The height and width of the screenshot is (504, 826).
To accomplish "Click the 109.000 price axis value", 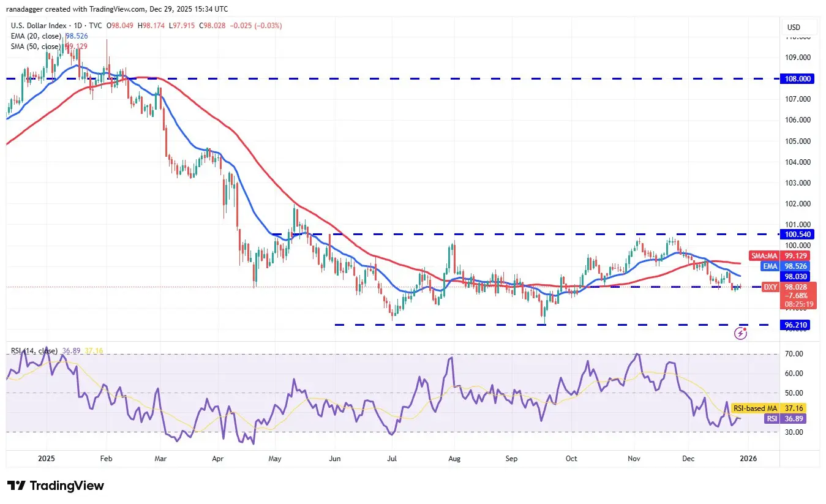I will pyautogui.click(x=798, y=57).
